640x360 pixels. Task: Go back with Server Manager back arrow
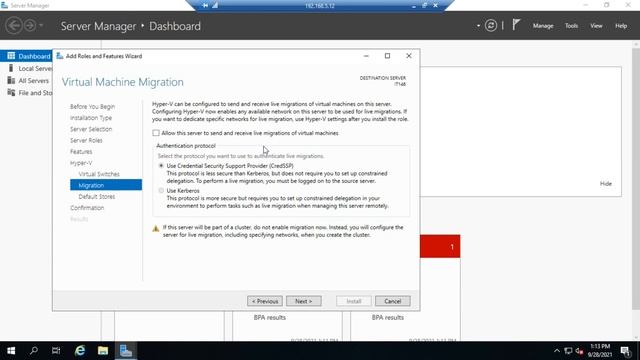pyautogui.click(x=13, y=26)
